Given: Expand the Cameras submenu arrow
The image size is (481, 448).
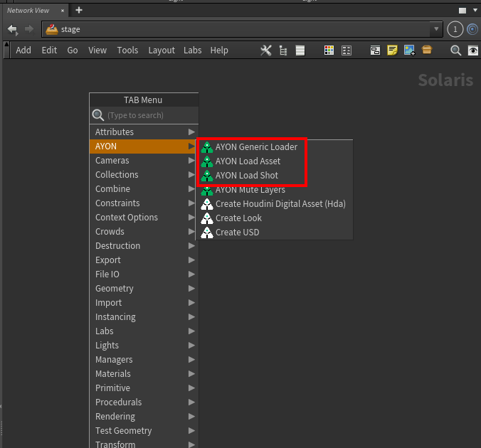Looking at the screenshot, I should tap(191, 161).
